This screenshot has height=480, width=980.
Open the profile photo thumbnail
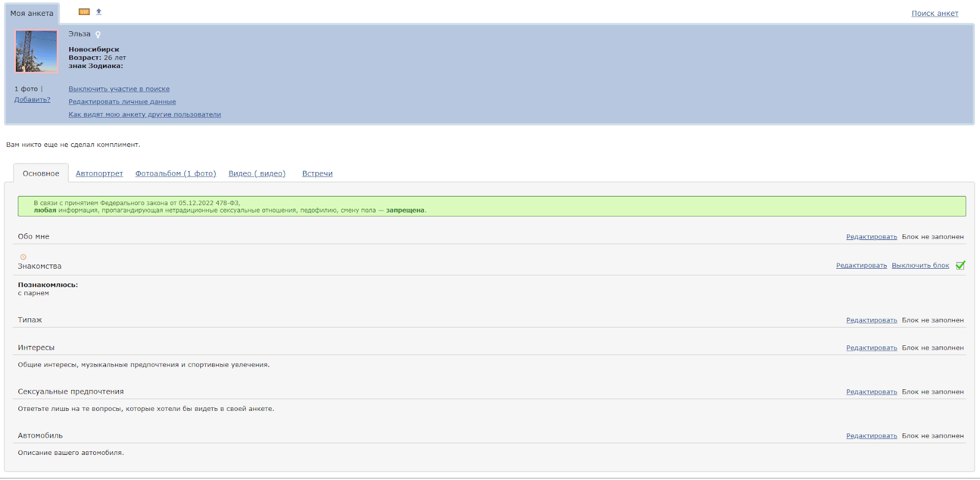(36, 51)
